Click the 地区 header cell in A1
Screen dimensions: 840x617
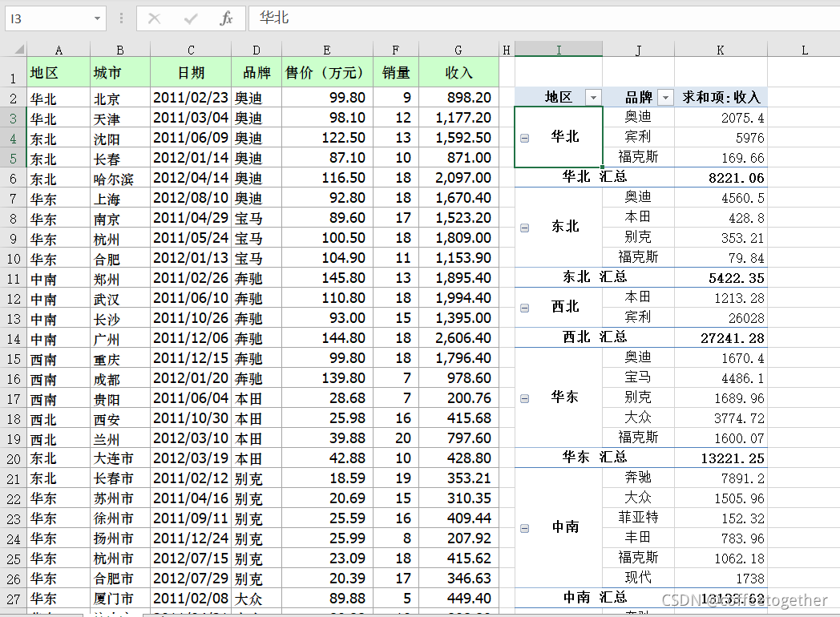[59, 72]
